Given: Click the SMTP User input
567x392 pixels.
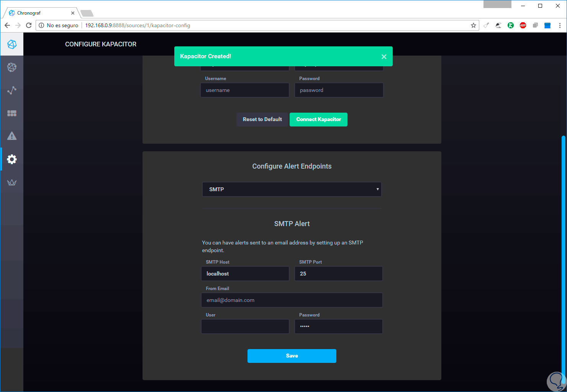Looking at the screenshot, I should tap(245, 326).
